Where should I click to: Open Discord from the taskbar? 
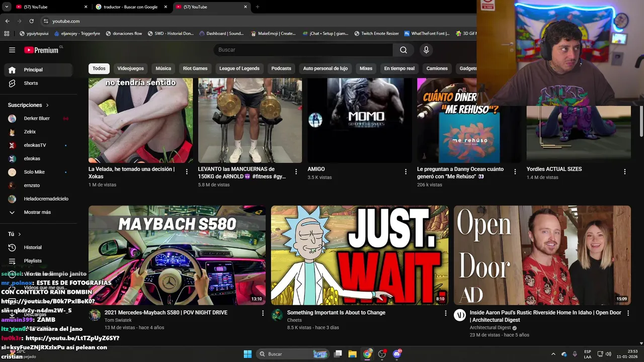pos(397,354)
